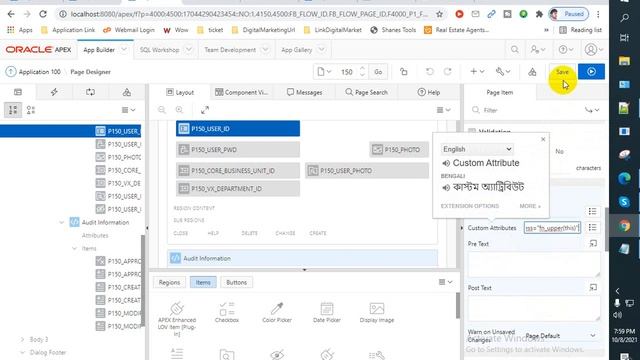This screenshot has height=360, width=640.
Task: Click the Redo icon
Action: [x=448, y=72]
